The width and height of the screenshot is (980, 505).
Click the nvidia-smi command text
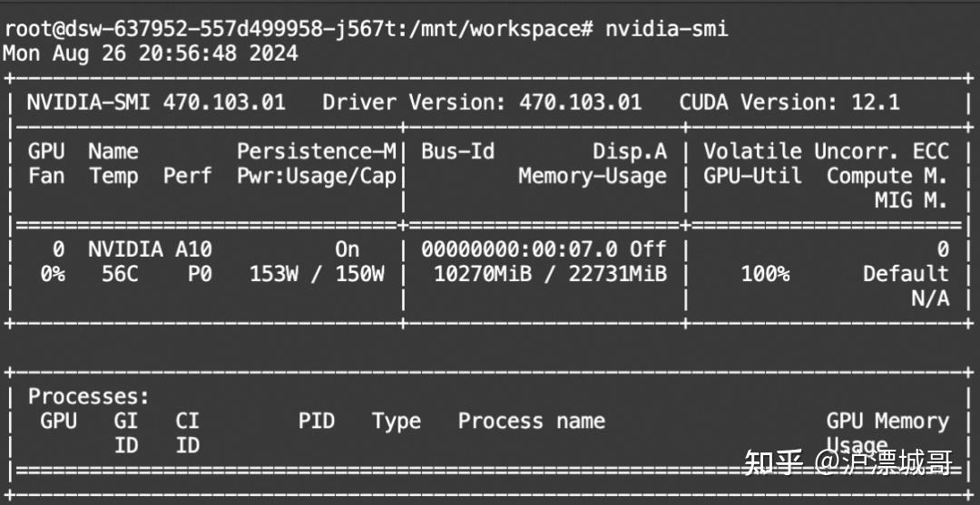(667, 29)
